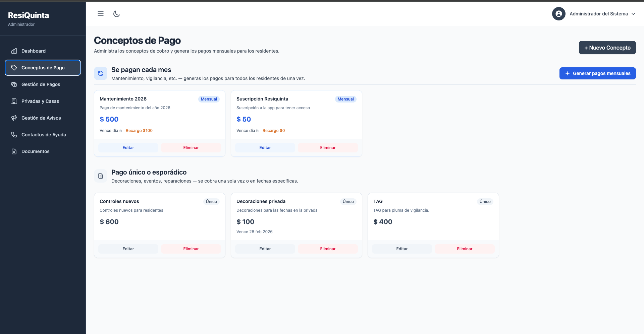644x334 pixels.
Task: Edit the Suscripción Resiquinta concept
Action: [x=265, y=148]
